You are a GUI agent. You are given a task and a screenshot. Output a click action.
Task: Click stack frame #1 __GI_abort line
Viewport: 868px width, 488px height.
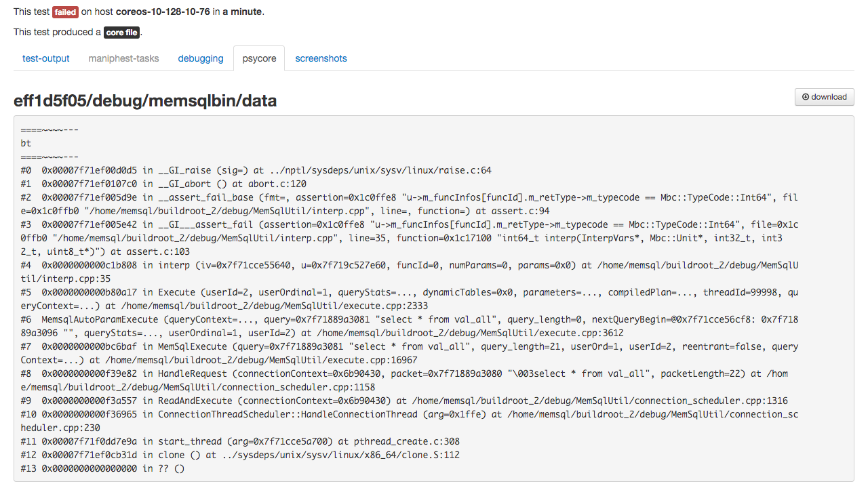pyautogui.click(x=163, y=184)
